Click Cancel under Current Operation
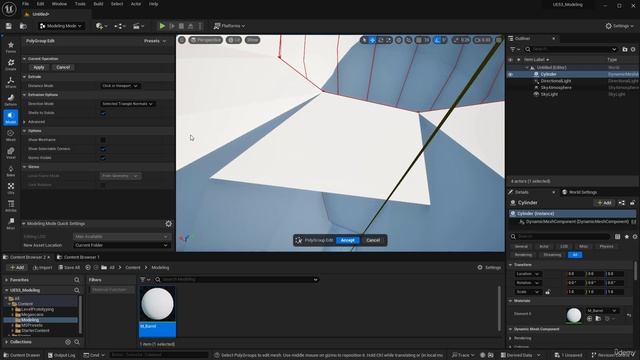Image resolution: width=640 pixels, height=360 pixels. pos(63,67)
